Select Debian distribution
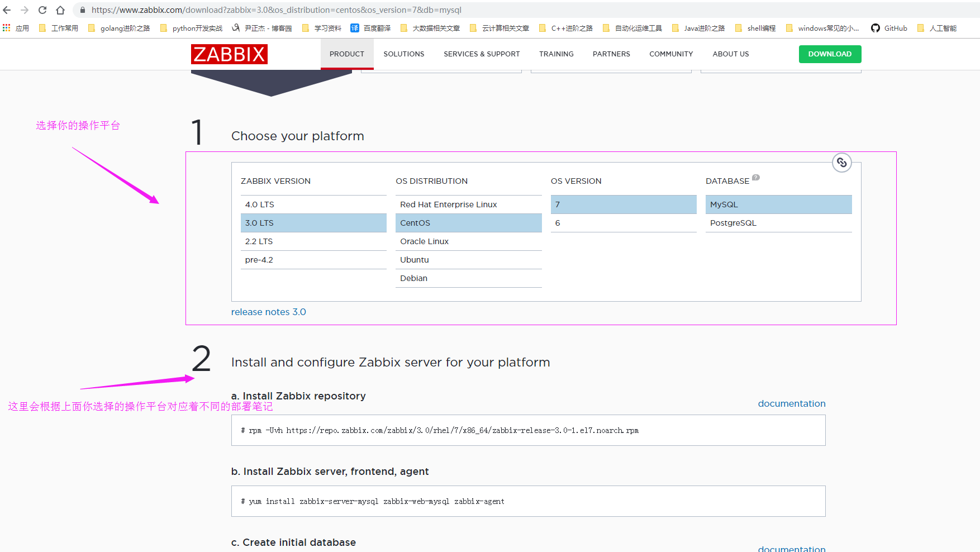 click(x=469, y=278)
